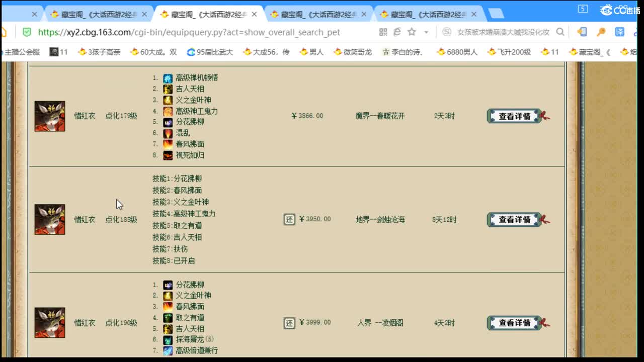Screen dimensions: 644x362
Task: Open the 大成56，传 bookmark
Action: click(x=266, y=52)
